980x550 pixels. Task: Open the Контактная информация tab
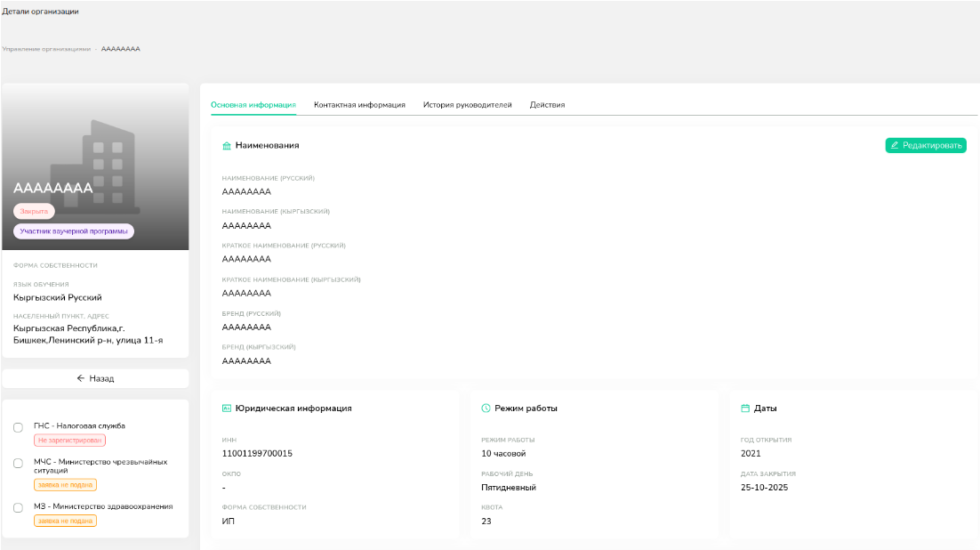pyautogui.click(x=359, y=105)
